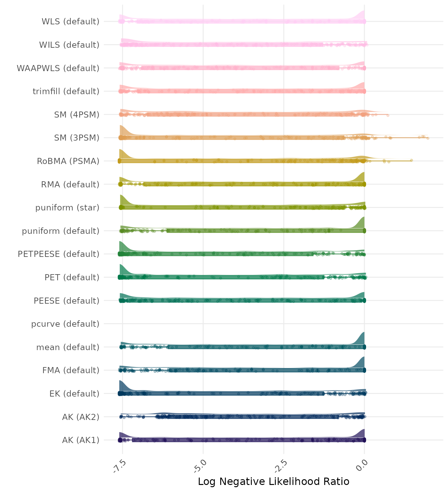Click the puniform (star) label
448x492 pixels.
pyautogui.click(x=67, y=208)
